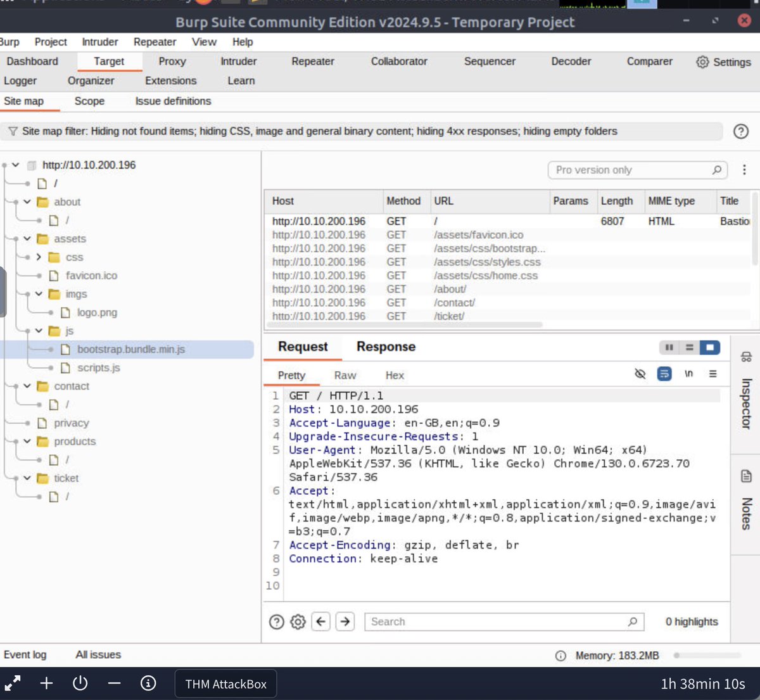The image size is (760, 700).
Task: Switch to the Proxy tab
Action: coord(172,61)
